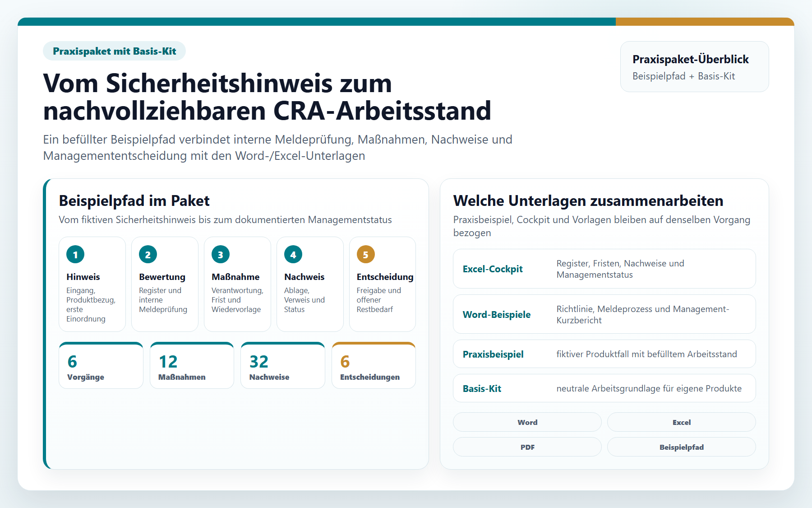812x508 pixels.
Task: Click 'Register, Fristen, Nachweise und Managementstatus'
Action: (x=620, y=269)
